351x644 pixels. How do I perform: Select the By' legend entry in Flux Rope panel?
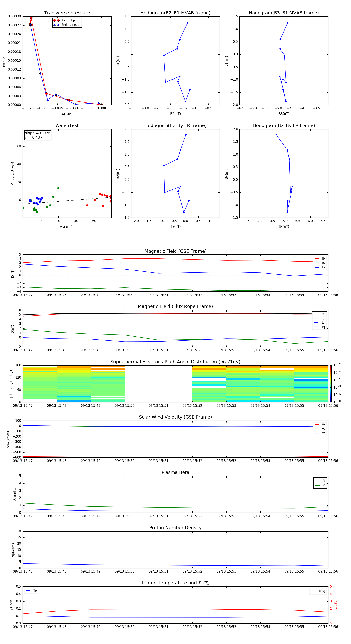320,318
